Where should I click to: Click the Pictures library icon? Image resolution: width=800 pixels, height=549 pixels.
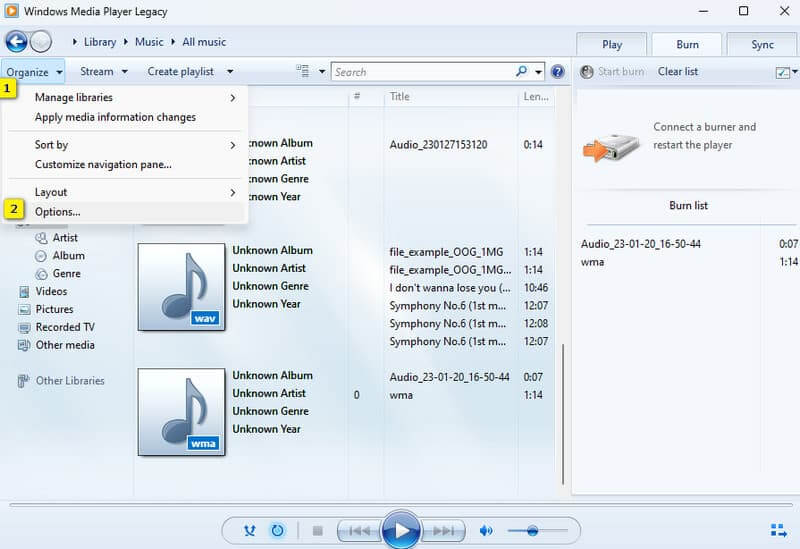coord(24,310)
